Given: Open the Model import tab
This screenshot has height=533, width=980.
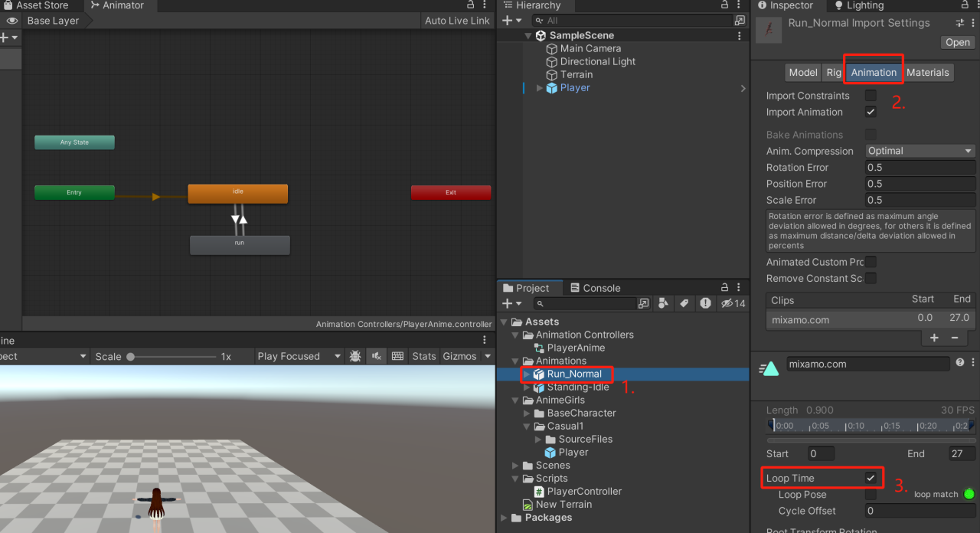Looking at the screenshot, I should click(803, 73).
